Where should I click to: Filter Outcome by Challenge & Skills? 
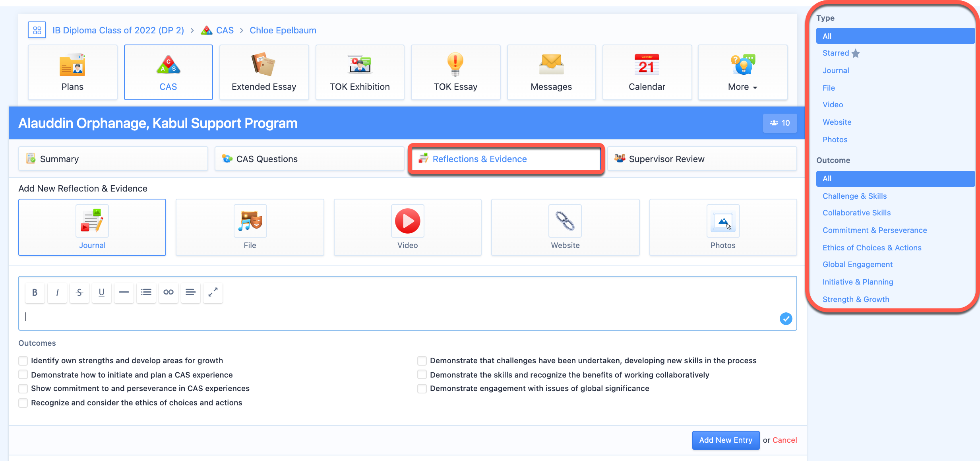854,196
